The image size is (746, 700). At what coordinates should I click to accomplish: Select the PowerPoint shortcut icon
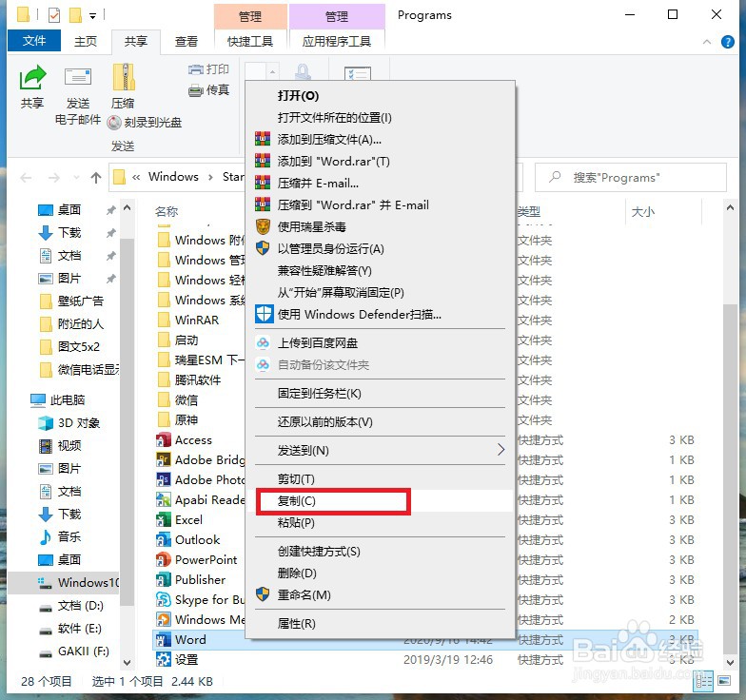(x=164, y=559)
